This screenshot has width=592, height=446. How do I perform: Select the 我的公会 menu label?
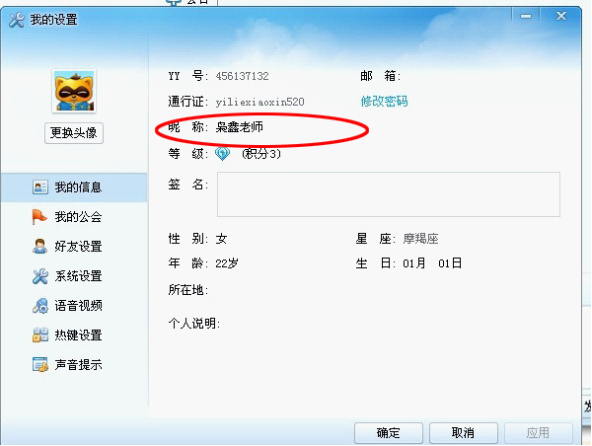(x=78, y=217)
